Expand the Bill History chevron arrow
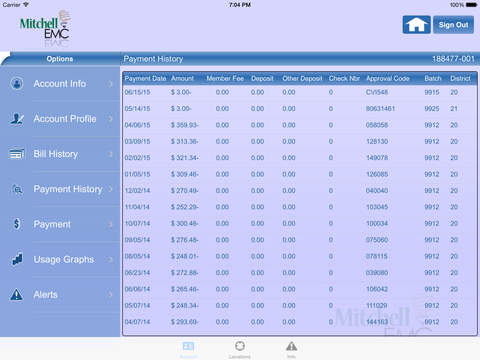This screenshot has height=360, width=480. (111, 154)
